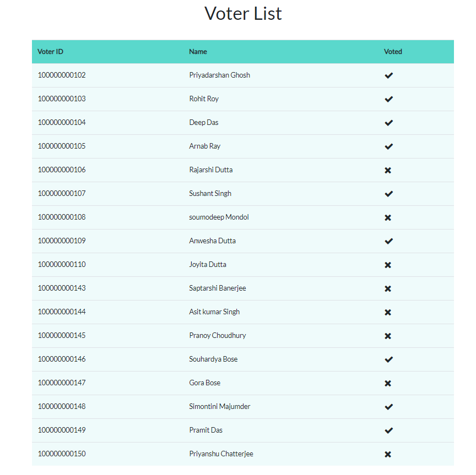Image resolution: width=476 pixels, height=475 pixels.
Task: Click the checkmark icon for Priyadarshan Ghosh
Action: (x=388, y=75)
